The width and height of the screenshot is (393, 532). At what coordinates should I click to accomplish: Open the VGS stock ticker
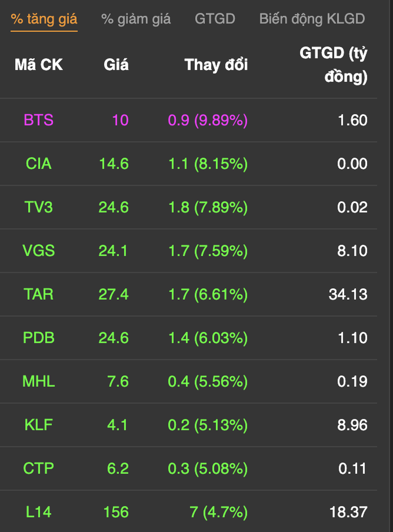[x=38, y=251]
